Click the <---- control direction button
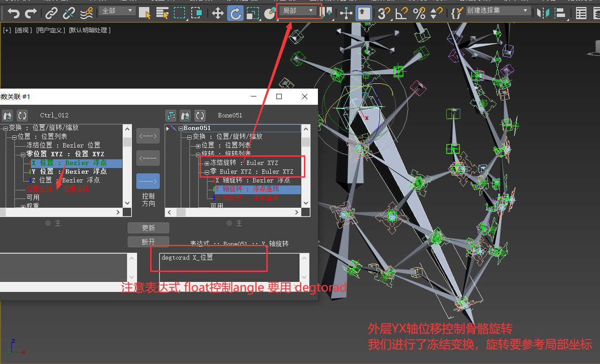Image resolution: width=600 pixels, height=364 pixels. coord(148,158)
